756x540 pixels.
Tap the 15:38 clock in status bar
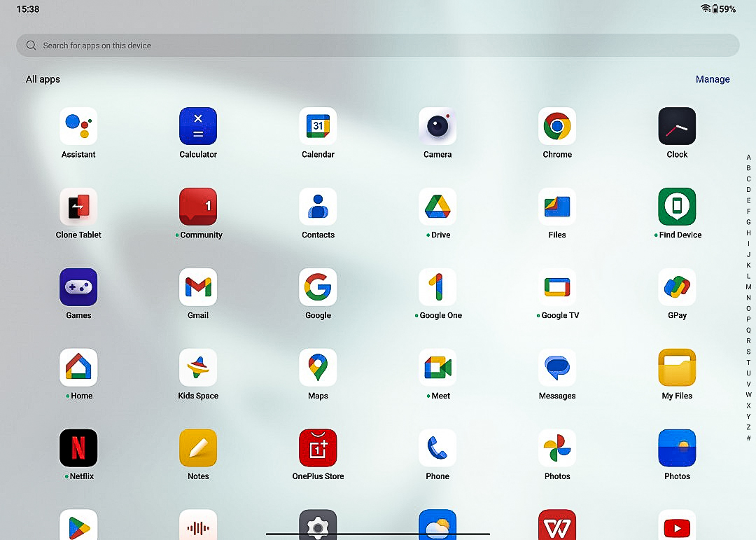(x=28, y=9)
